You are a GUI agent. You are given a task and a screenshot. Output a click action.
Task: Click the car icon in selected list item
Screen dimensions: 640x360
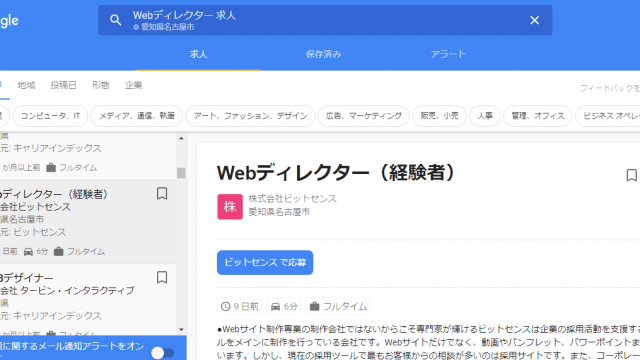click(x=28, y=251)
